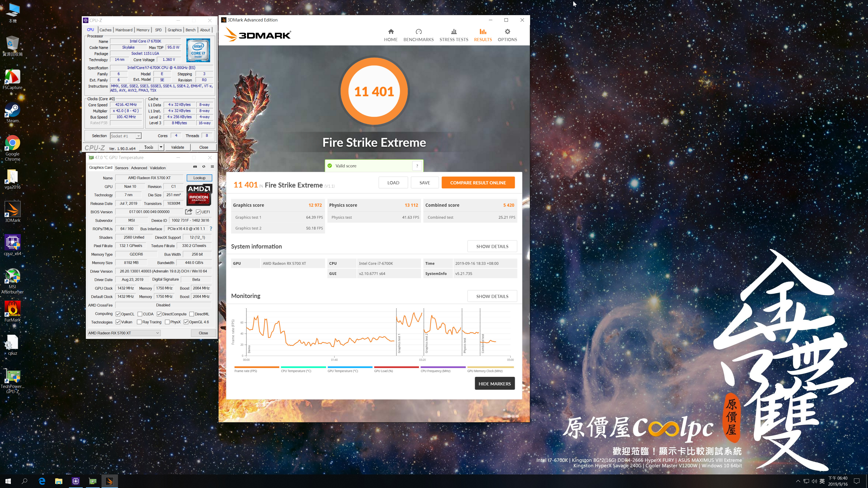Switch to the Caches tab in CPU-Z
The height and width of the screenshot is (488, 868).
pyautogui.click(x=105, y=30)
